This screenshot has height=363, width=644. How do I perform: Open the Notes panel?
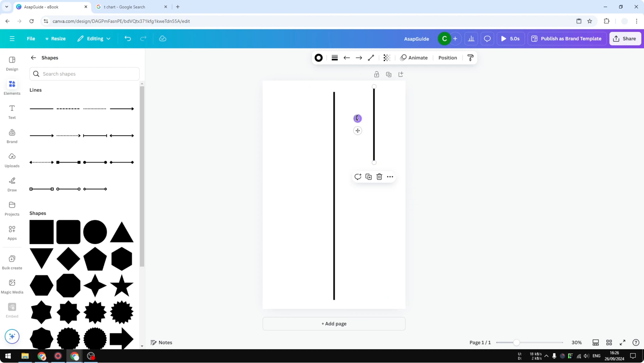coord(161,343)
